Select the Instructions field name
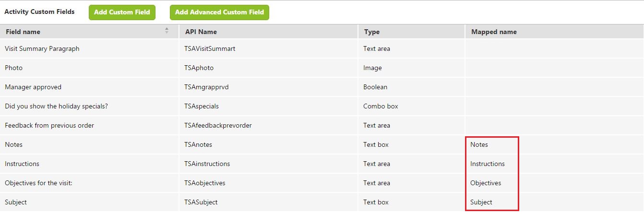This screenshot has height=214, width=644. (x=22, y=164)
